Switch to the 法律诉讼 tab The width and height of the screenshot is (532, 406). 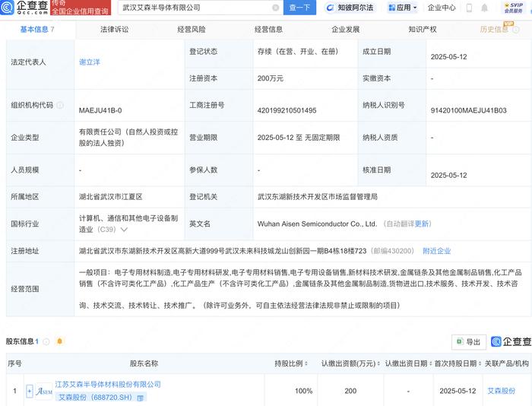click(x=114, y=30)
